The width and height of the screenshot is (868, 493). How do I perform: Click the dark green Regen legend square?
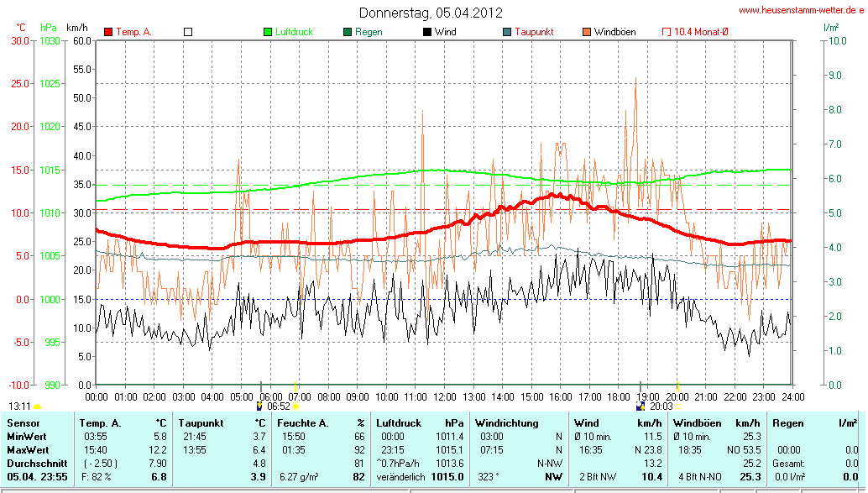click(x=348, y=32)
